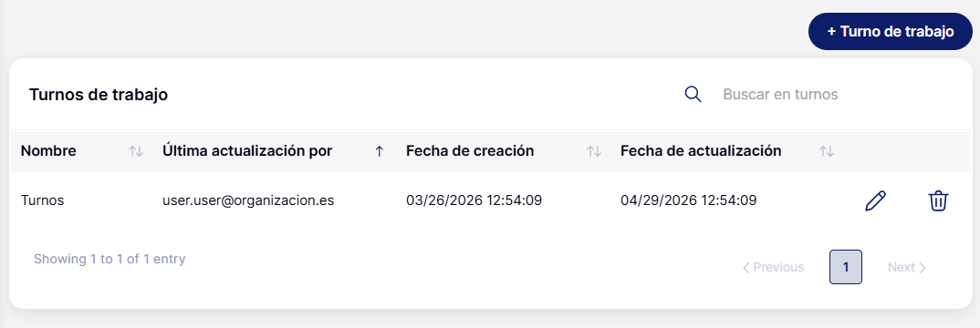Click the Next pagination link
The width and height of the screenshot is (980, 328).
(907, 268)
